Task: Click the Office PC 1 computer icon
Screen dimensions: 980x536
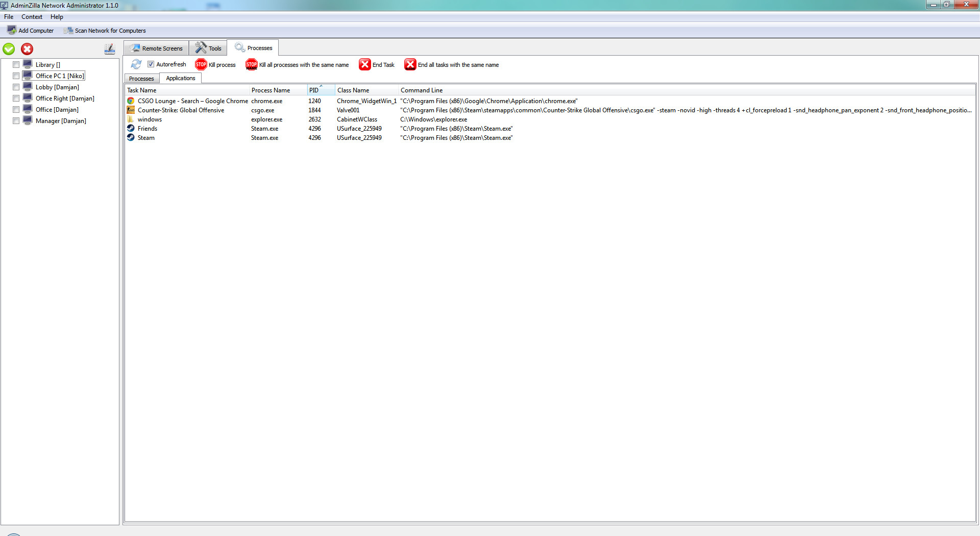Action: pos(28,76)
